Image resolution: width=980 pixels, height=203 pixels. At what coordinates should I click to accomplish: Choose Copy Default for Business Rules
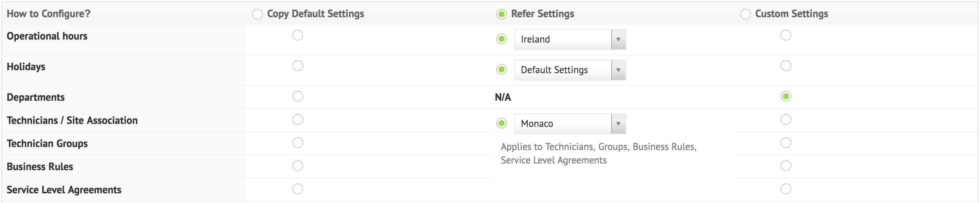click(297, 166)
